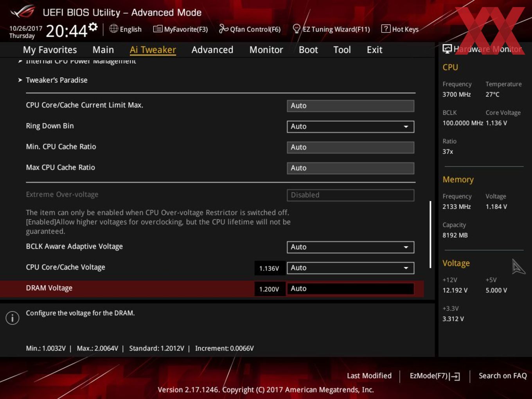The height and width of the screenshot is (399, 532).
Task: Click DRAM Voltage Auto input field
Action: coord(350,288)
